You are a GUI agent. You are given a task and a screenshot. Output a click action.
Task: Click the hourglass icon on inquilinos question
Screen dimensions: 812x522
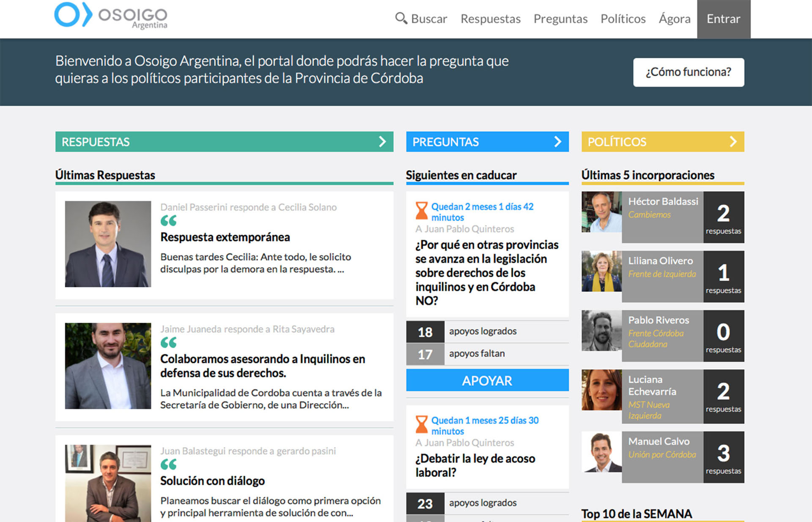pyautogui.click(x=422, y=211)
